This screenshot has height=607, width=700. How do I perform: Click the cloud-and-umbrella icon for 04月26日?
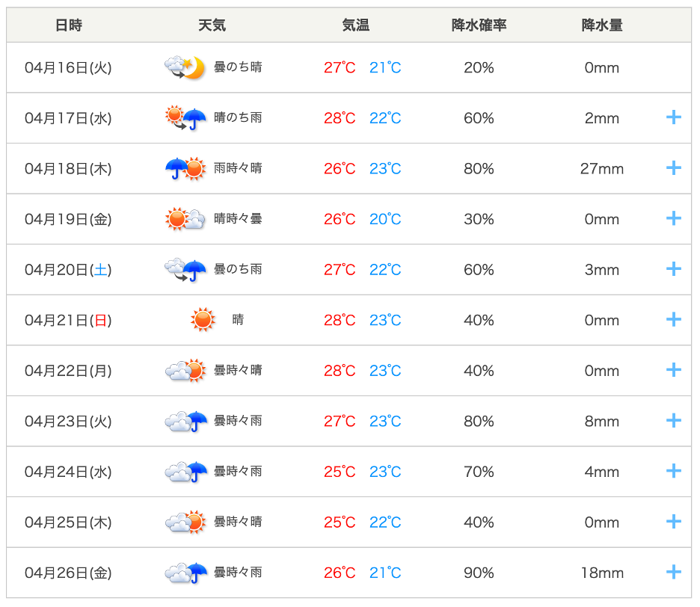[185, 573]
